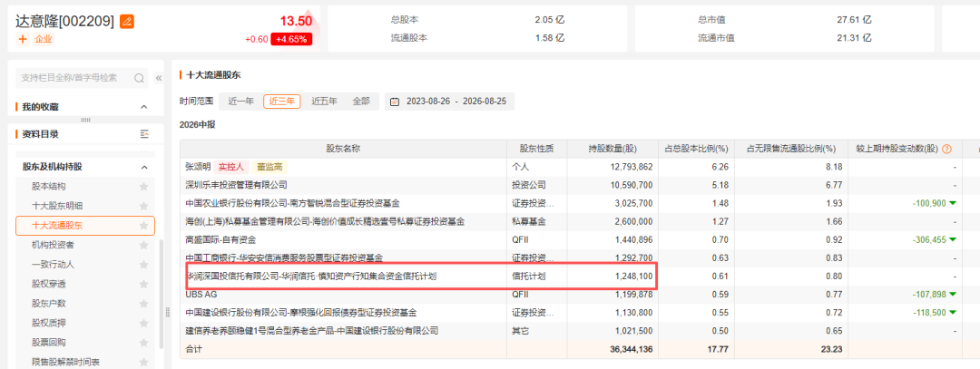980x369 pixels.
Task: Select 全部 time range
Action: (x=360, y=102)
